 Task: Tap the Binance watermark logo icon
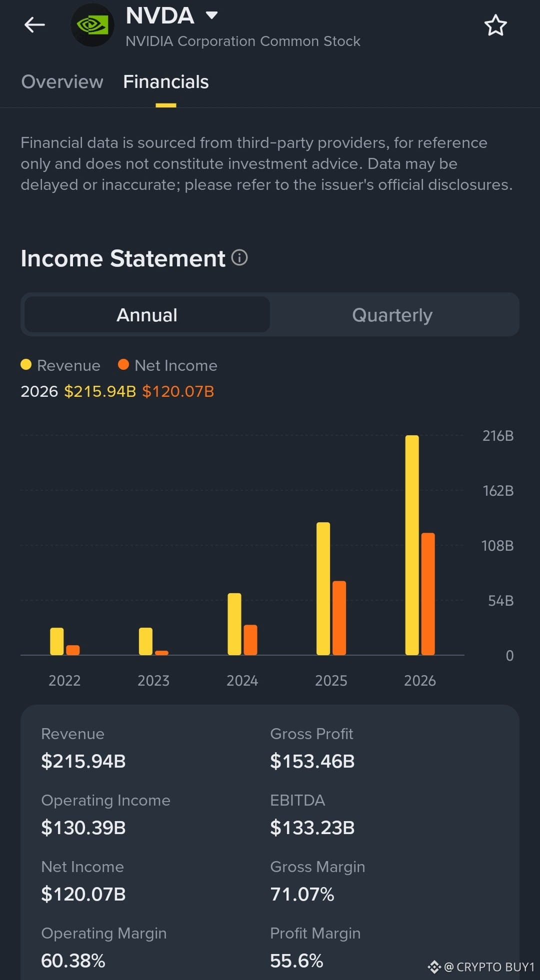tap(434, 967)
